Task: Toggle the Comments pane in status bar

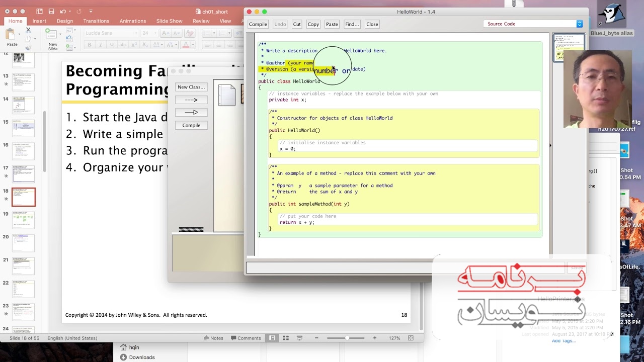Action: [x=246, y=338]
